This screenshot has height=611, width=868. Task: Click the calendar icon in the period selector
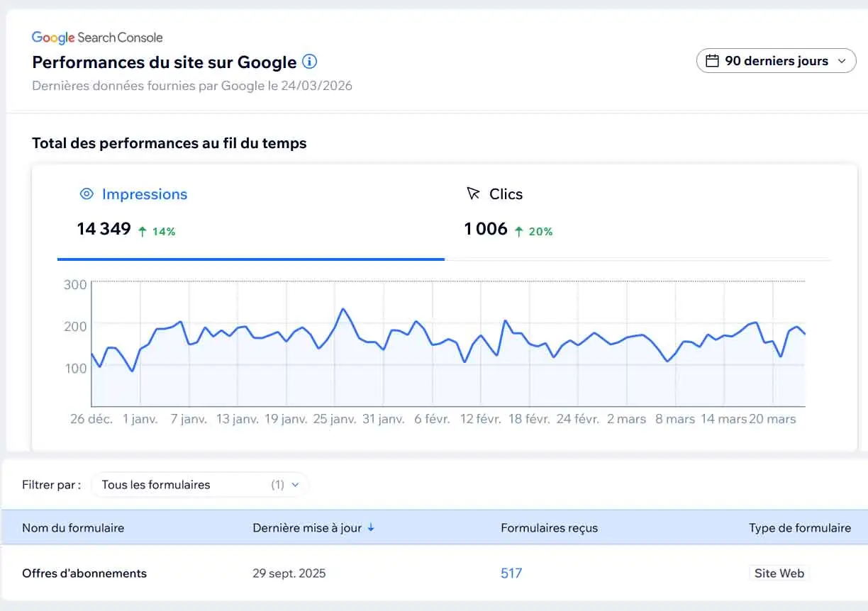713,61
